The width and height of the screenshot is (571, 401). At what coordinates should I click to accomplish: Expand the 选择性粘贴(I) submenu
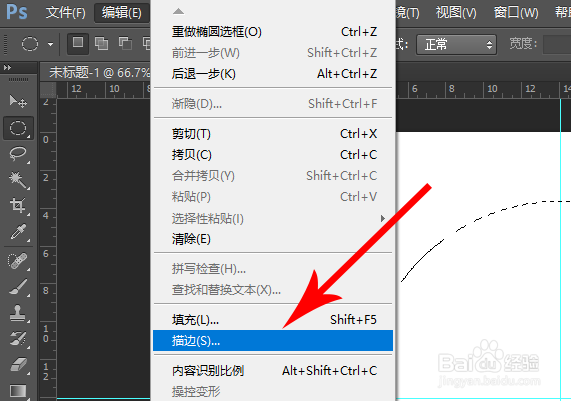273,218
